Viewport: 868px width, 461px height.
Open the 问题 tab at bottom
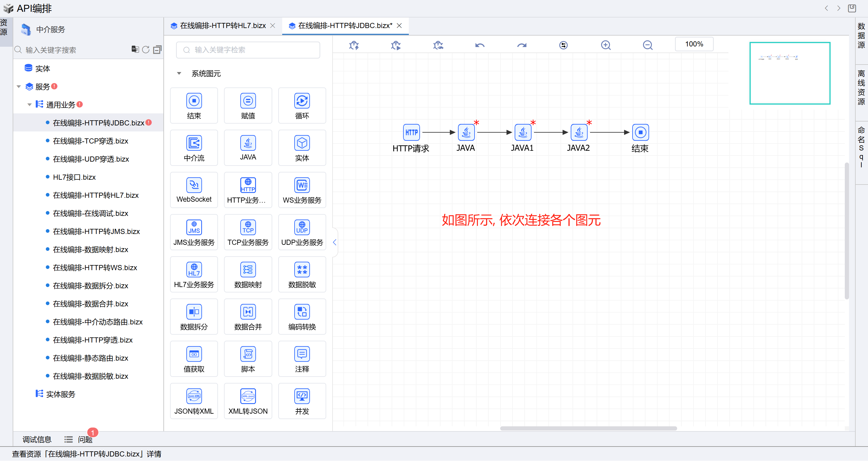point(85,439)
